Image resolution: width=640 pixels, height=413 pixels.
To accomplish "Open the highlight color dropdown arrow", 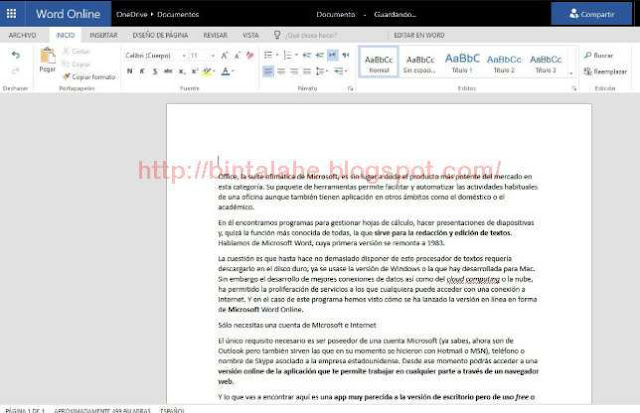I will click(x=214, y=71).
